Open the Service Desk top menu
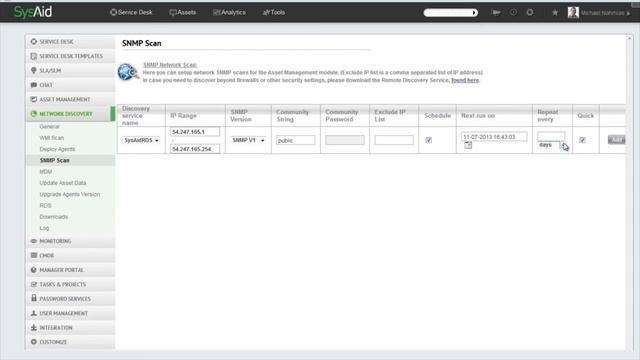The width and height of the screenshot is (640, 360). [x=131, y=12]
